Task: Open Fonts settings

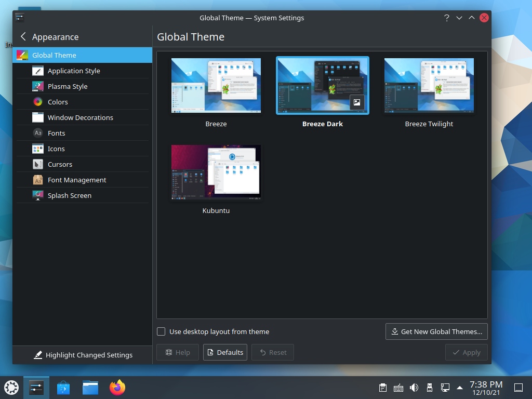Action: 83,133
